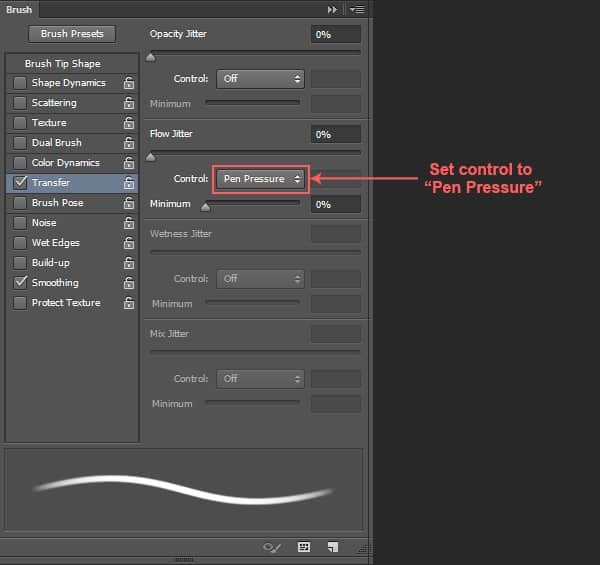Click the Flow Minimum percentage field
This screenshot has width=600, height=565.
[336, 204]
